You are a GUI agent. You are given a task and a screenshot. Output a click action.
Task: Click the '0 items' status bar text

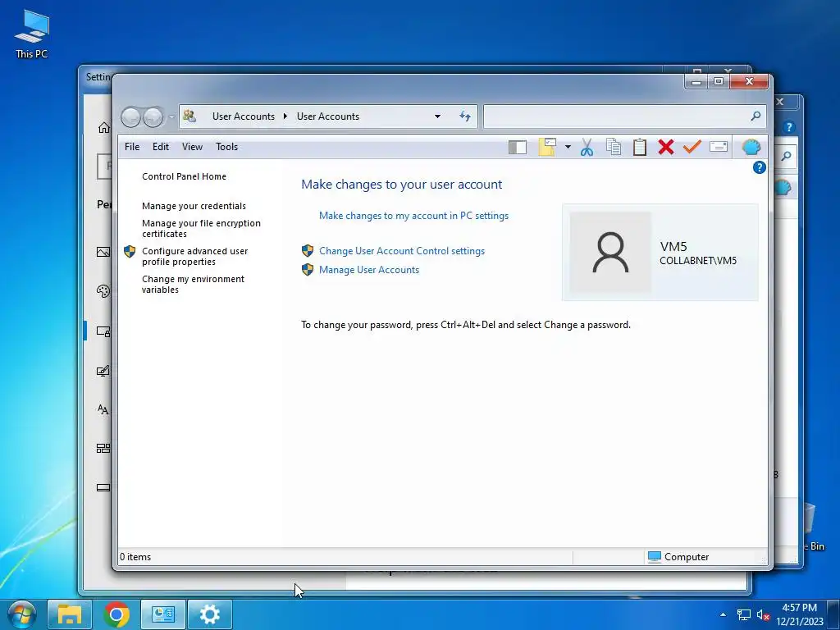tap(135, 557)
